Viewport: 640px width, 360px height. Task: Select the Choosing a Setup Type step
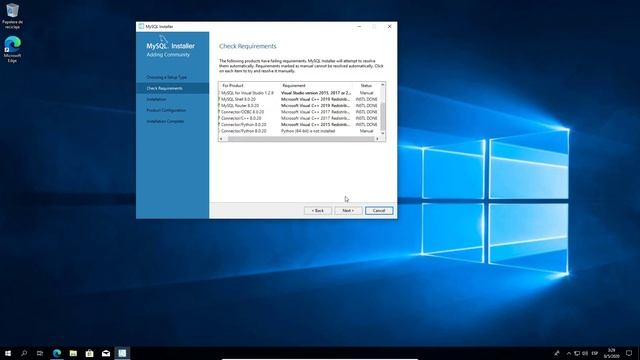(x=167, y=77)
